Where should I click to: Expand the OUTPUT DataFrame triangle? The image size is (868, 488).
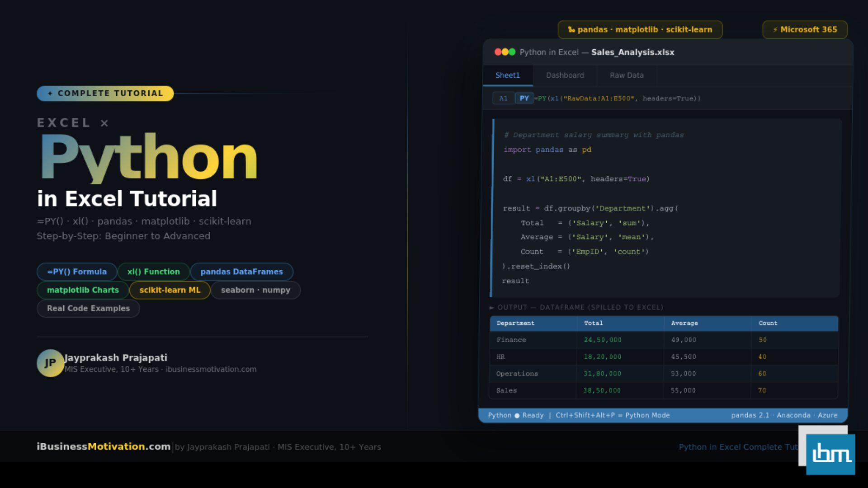(x=491, y=308)
